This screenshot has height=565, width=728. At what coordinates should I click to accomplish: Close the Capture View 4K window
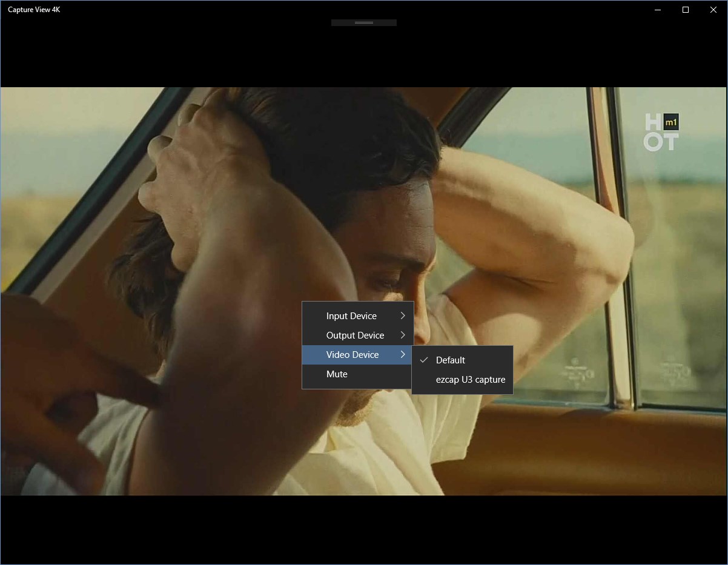pos(713,10)
